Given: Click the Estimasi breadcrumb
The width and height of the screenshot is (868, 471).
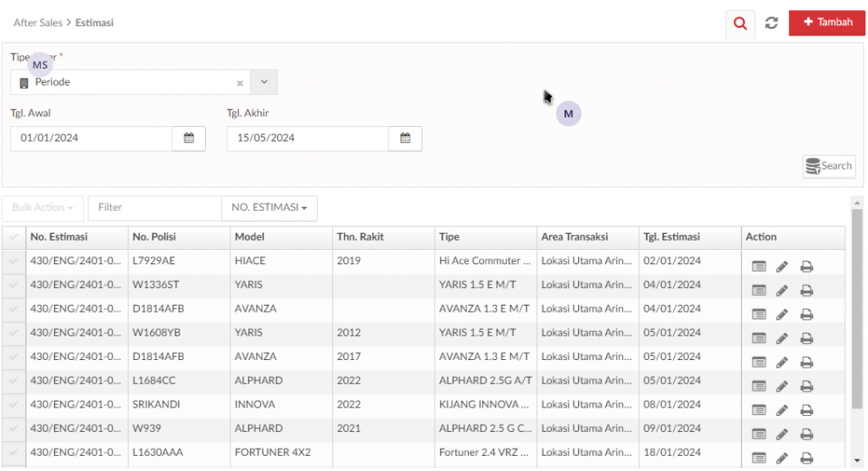Looking at the screenshot, I should [x=95, y=23].
